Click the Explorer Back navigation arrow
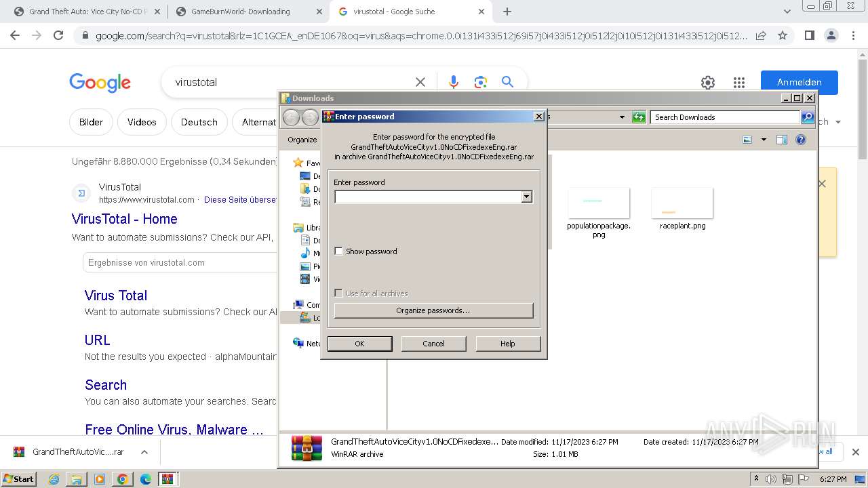The image size is (868, 488). [x=291, y=117]
